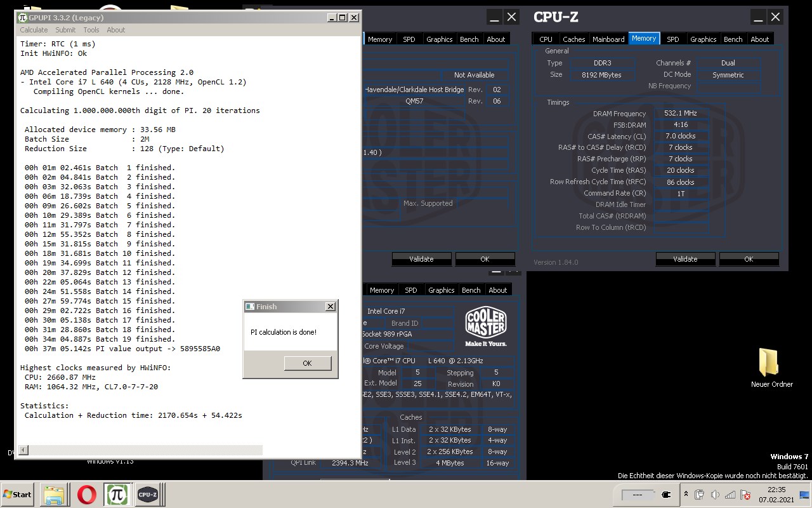Open Action Center flag tray icon

tap(745, 495)
